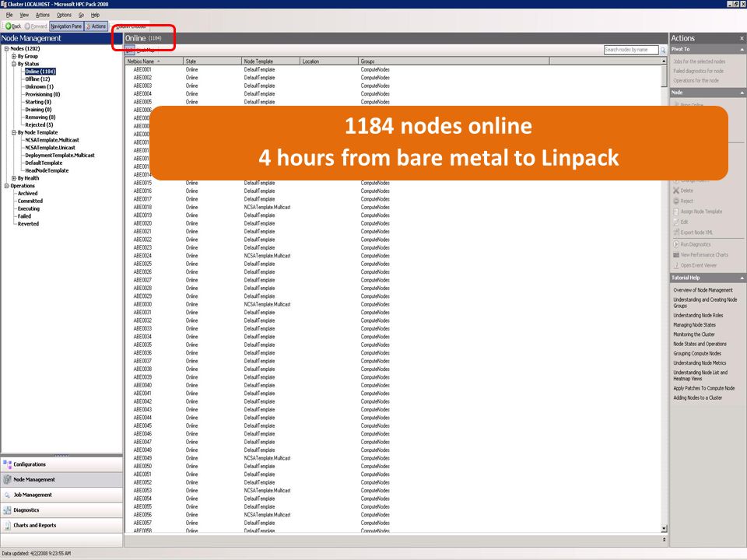Image resolution: width=747 pixels, height=560 pixels.
Task: Click the Search nodes by name field
Action: point(631,50)
